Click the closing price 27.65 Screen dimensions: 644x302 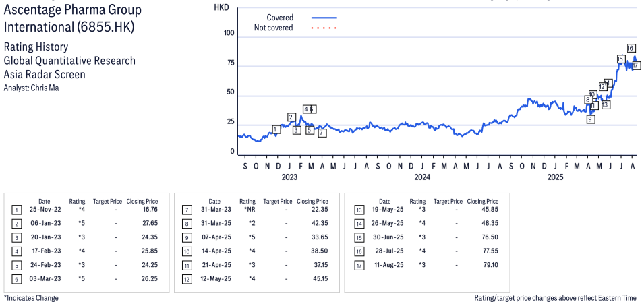(x=148, y=223)
